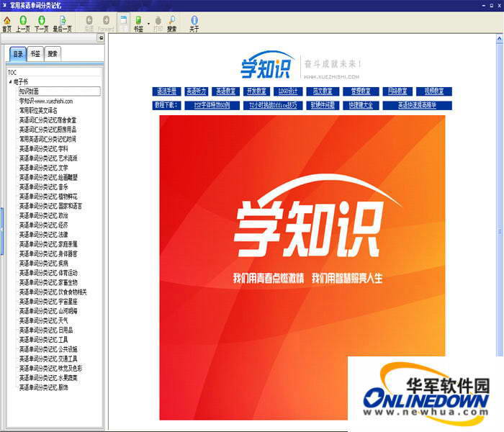The width and height of the screenshot is (504, 432).
Task: Open 英语单词分类记忆 饮食食物相关 entry
Action: (x=53, y=292)
